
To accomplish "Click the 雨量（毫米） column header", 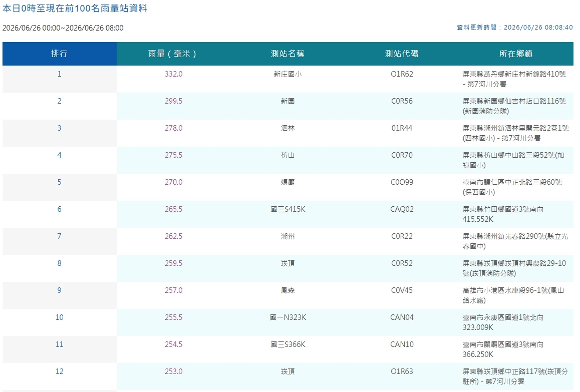I will point(174,54).
